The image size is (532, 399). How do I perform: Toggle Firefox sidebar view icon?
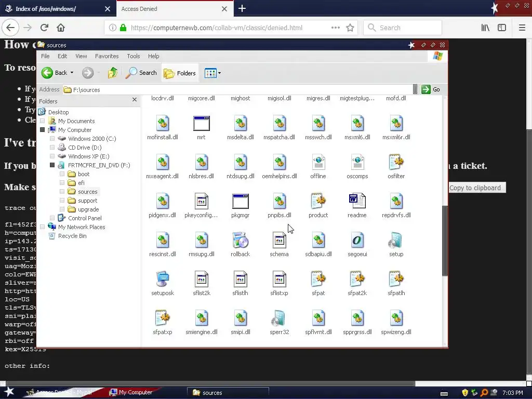pos(502,28)
